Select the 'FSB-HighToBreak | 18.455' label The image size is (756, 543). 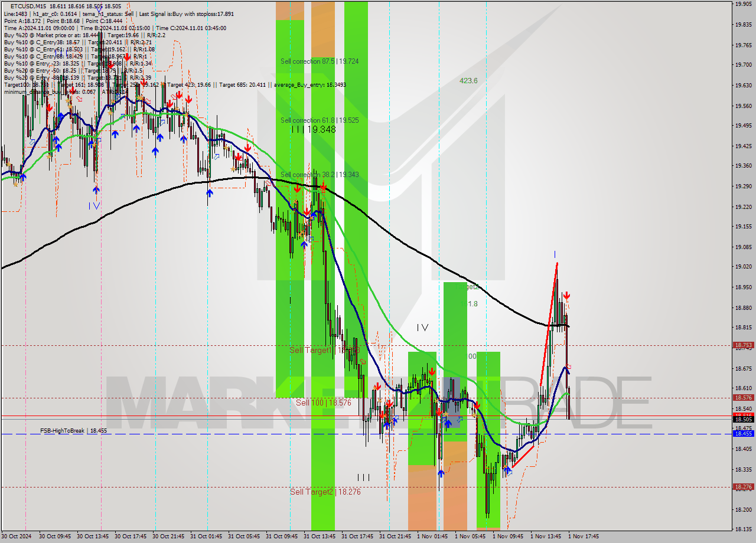74,431
